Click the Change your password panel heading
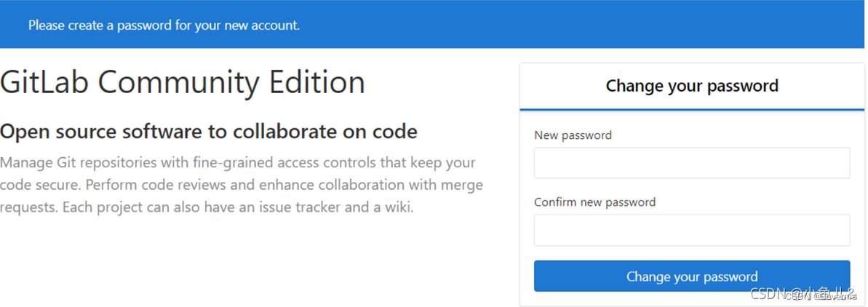 (x=691, y=86)
